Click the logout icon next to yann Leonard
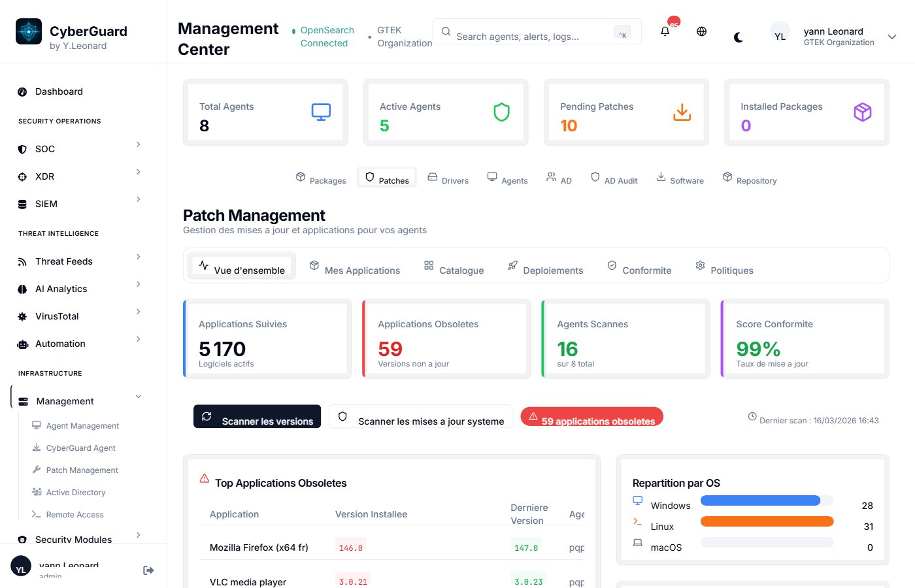This screenshot has height=588, width=915. 148,570
